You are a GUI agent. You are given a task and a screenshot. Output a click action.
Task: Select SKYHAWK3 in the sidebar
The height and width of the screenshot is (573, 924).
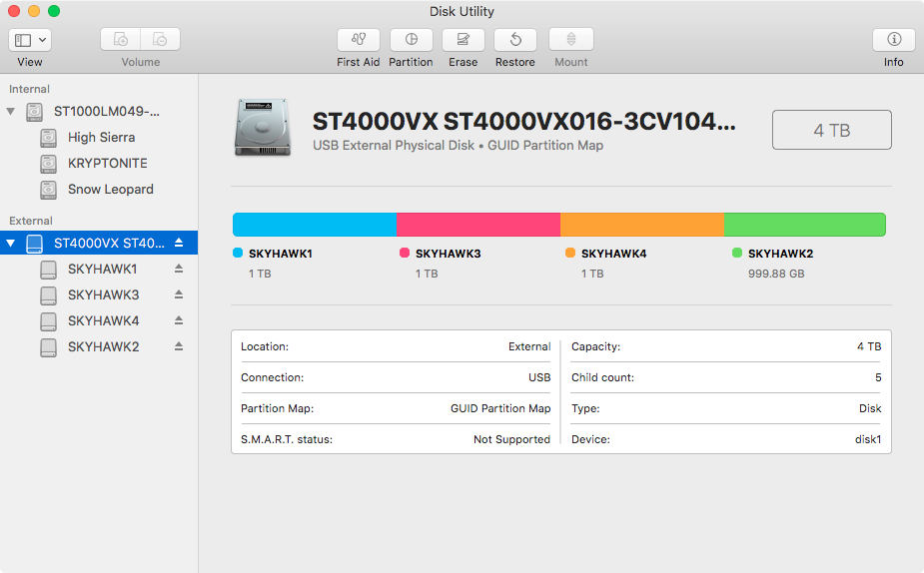click(99, 295)
